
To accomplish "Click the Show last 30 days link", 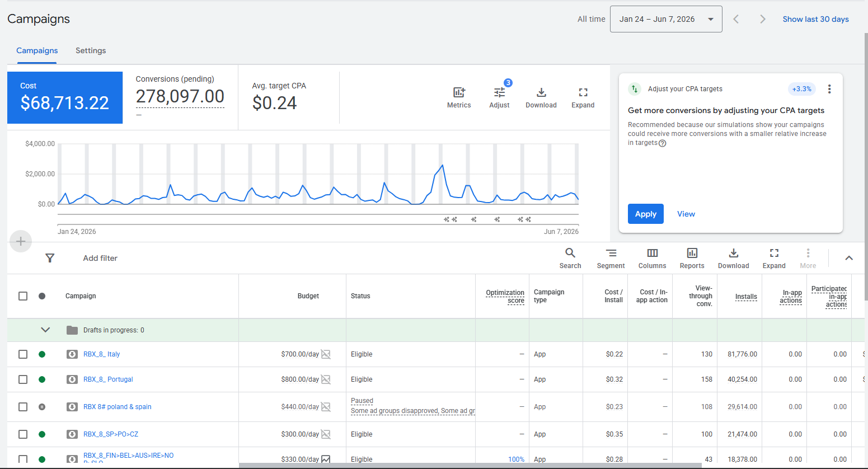I will click(x=815, y=19).
